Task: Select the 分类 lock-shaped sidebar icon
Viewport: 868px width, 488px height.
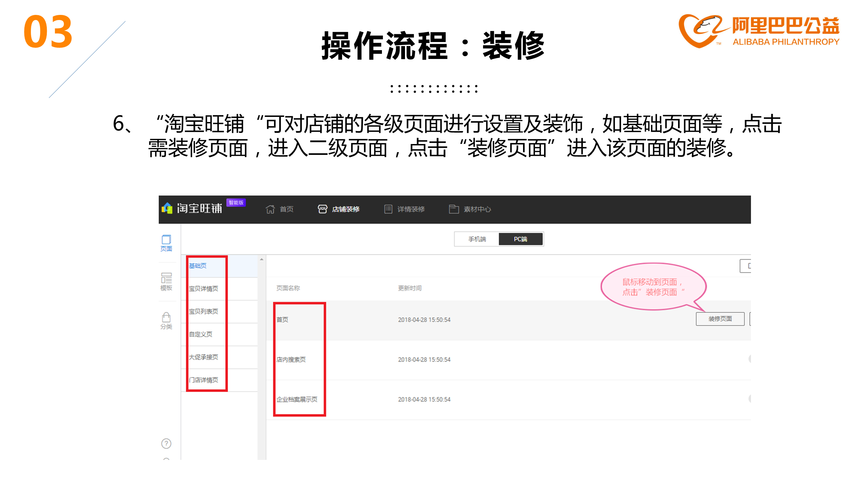Action: [x=166, y=321]
